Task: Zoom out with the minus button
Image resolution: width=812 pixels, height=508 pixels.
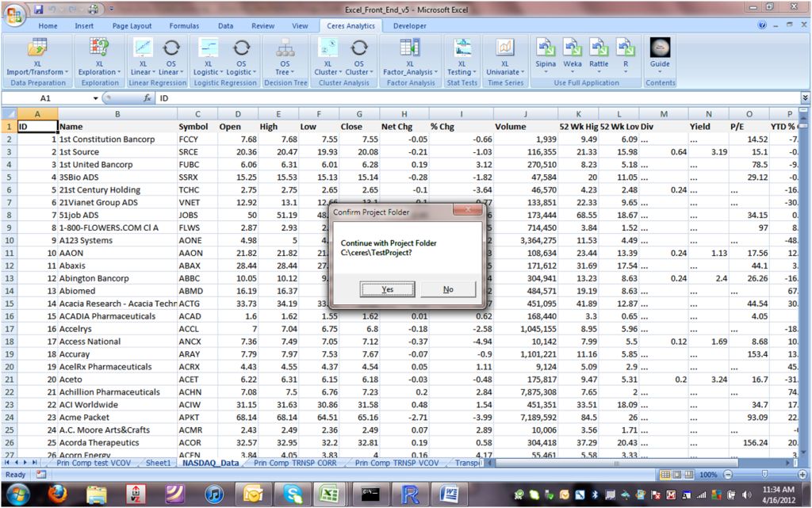Action: tap(728, 475)
